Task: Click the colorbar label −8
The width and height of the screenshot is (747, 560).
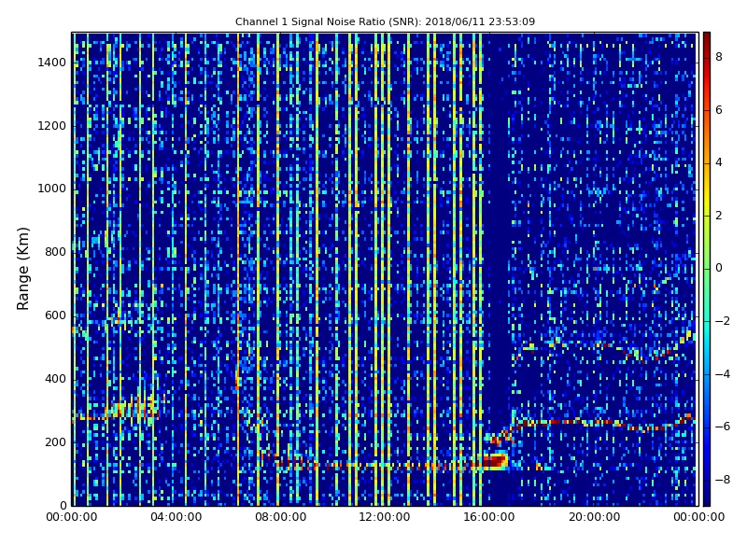Action: click(723, 480)
